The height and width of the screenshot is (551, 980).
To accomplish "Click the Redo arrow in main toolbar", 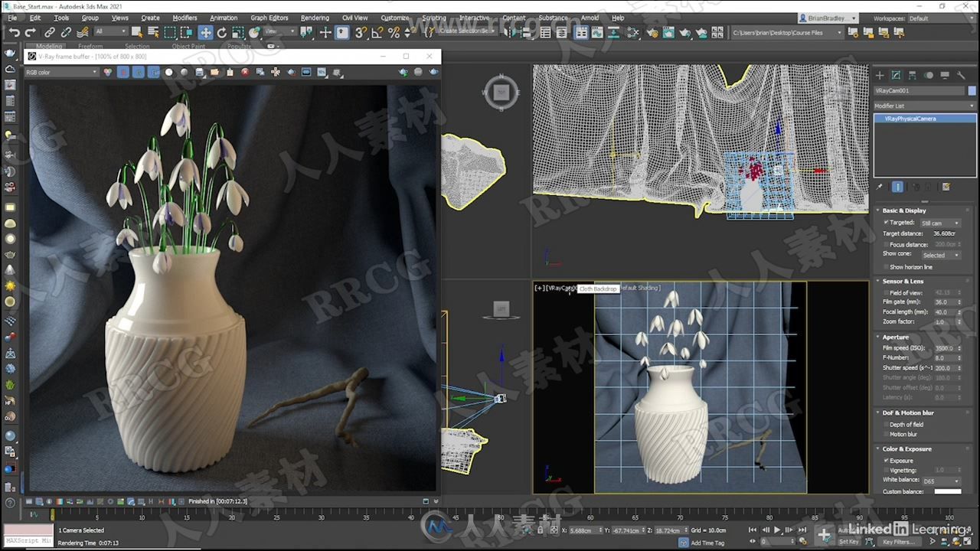I will click(30, 32).
